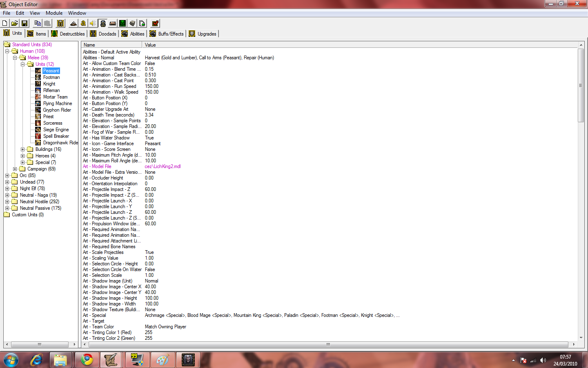This screenshot has width=588, height=368.
Task: Select Rifleman in the unit tree
Action: [51, 90]
